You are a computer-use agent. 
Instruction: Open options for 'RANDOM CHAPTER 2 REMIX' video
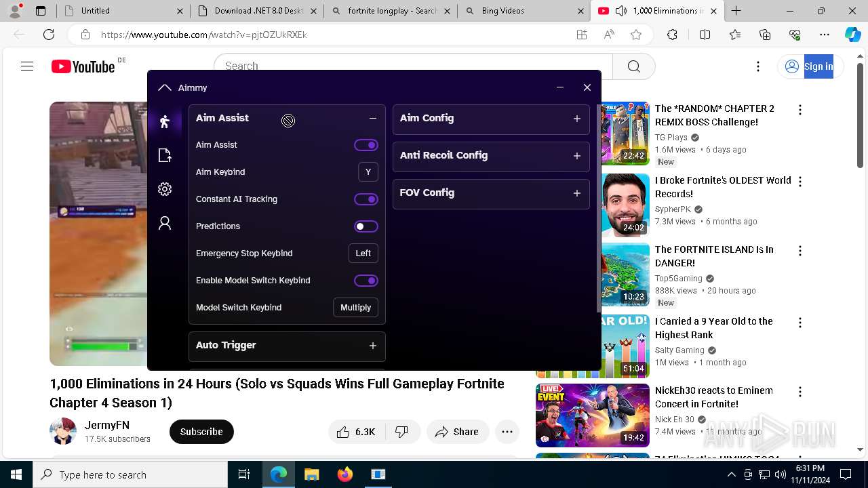(x=800, y=110)
